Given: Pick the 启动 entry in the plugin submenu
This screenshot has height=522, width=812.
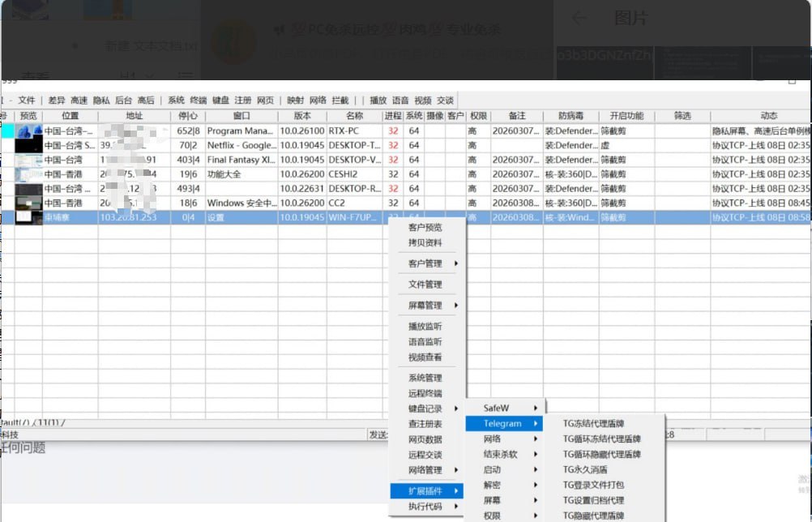Looking at the screenshot, I should click(x=492, y=469).
